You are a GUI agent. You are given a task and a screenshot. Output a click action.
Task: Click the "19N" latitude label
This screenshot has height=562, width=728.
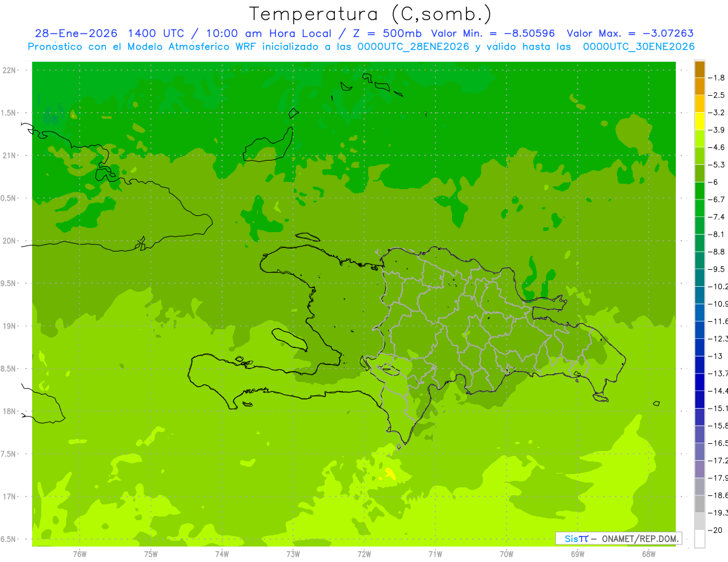(10, 326)
